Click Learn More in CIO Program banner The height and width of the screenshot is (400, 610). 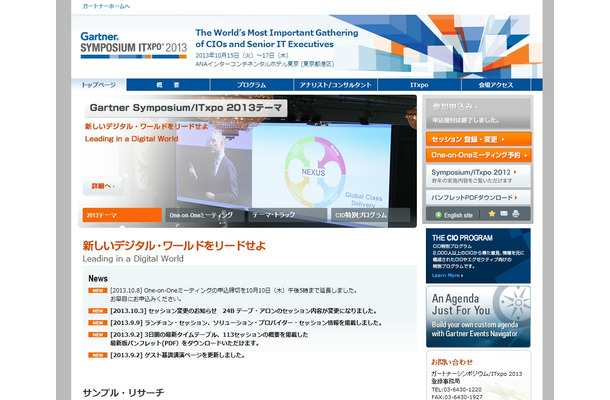(x=447, y=275)
